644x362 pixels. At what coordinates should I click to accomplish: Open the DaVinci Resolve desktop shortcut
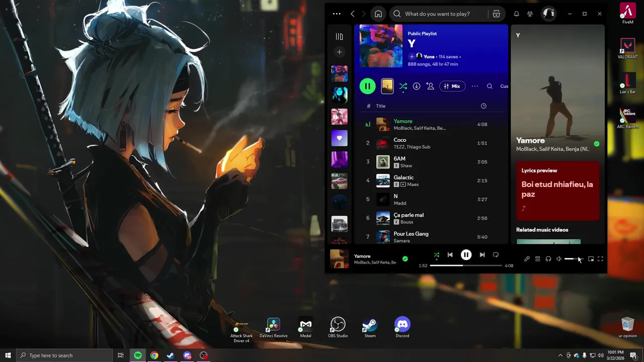point(273,328)
